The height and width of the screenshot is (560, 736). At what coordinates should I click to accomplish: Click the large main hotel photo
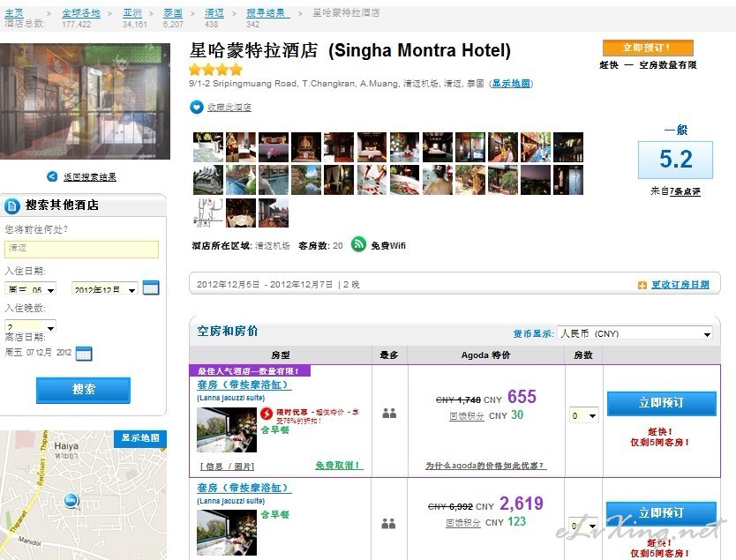[x=85, y=101]
